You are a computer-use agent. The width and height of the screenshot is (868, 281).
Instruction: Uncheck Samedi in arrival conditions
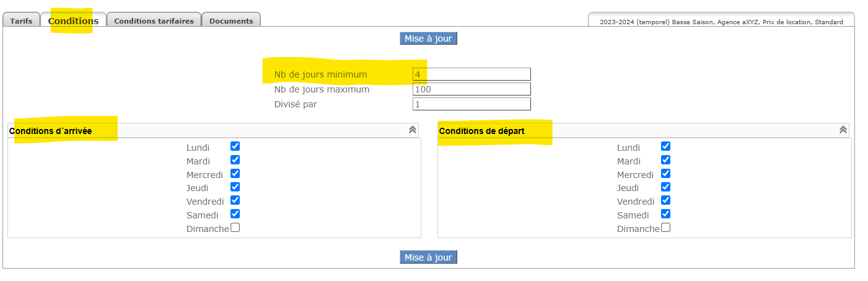tap(235, 214)
